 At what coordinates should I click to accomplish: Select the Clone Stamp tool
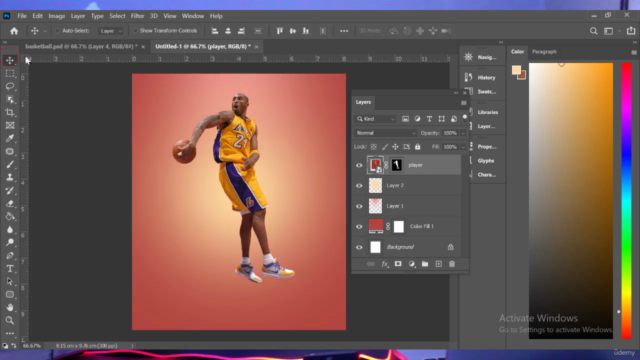coord(10,178)
